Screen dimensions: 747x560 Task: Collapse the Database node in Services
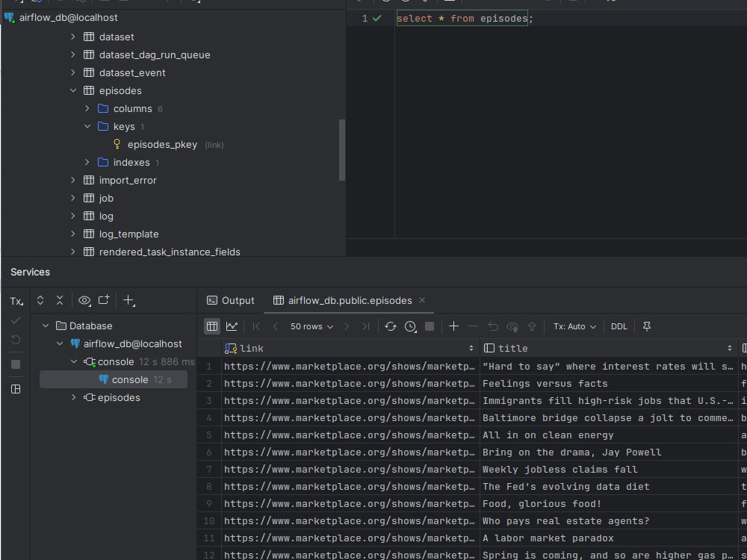pyautogui.click(x=46, y=326)
